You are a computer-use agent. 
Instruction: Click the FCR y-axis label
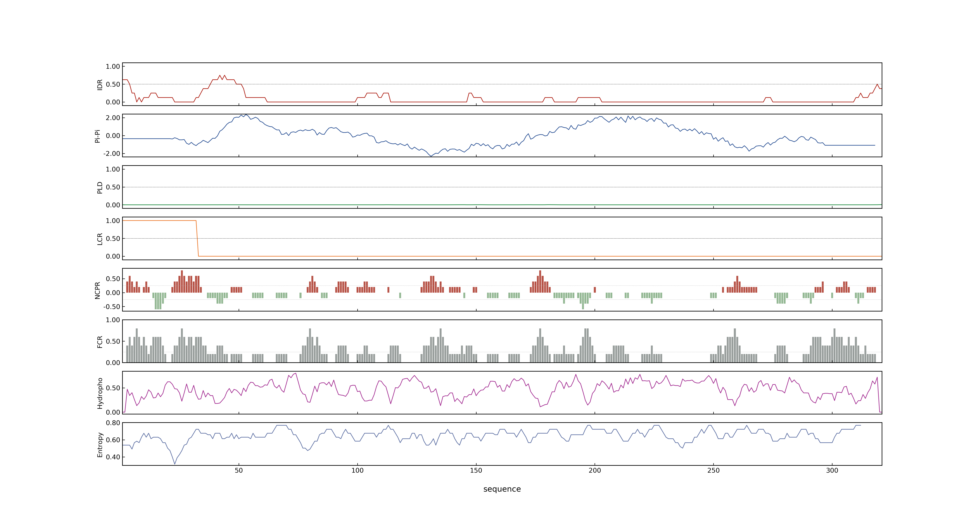coord(100,341)
